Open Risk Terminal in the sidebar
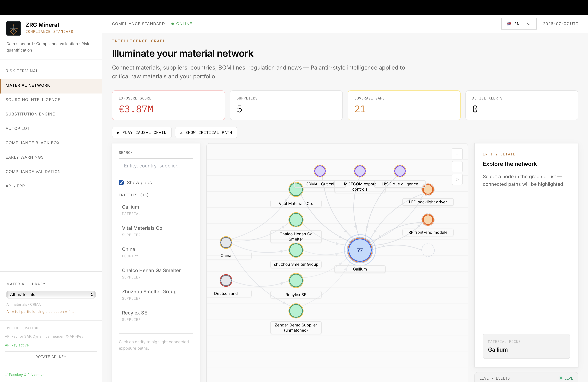The height and width of the screenshot is (382, 588). (x=51, y=71)
